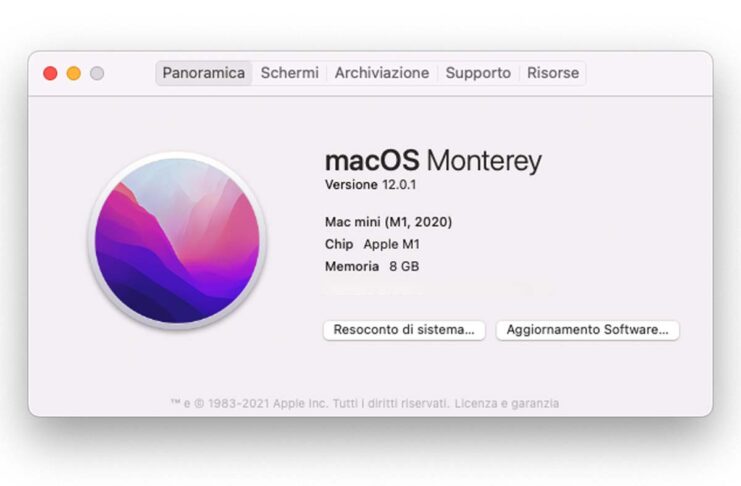Viewport: 741px width, 486px height.
Task: Launch Aggiornamento Software
Action: (588, 330)
